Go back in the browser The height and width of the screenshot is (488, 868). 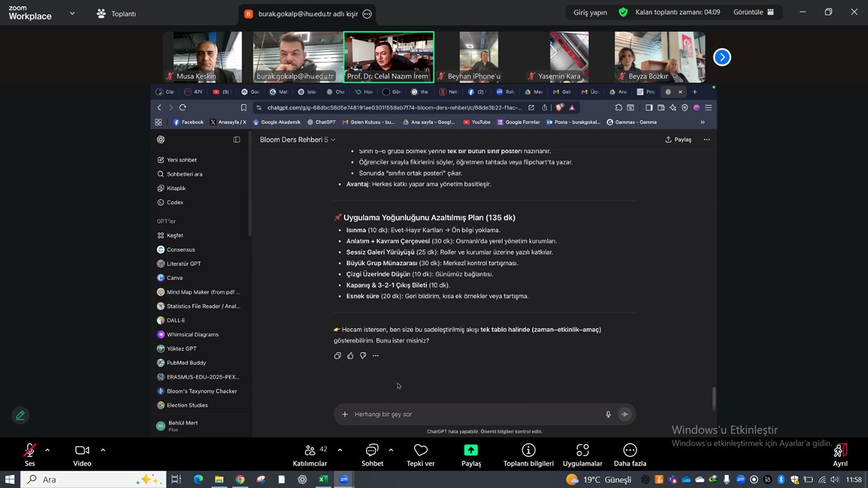(x=159, y=107)
